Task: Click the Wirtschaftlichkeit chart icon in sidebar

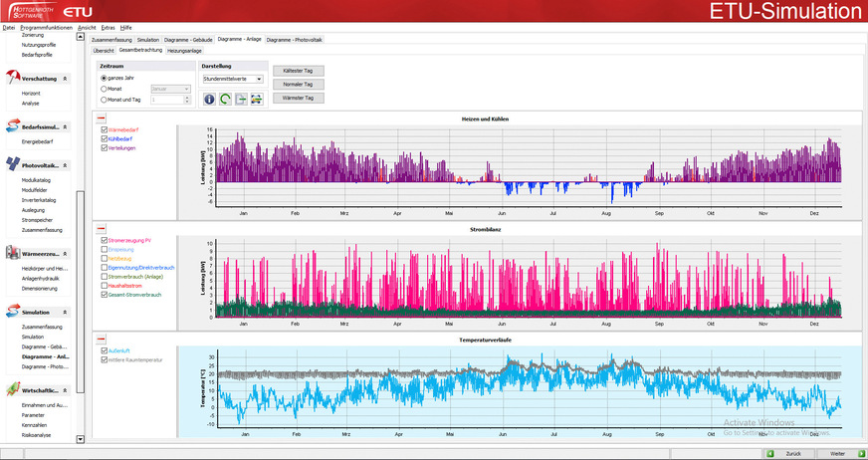Action: 12,389
